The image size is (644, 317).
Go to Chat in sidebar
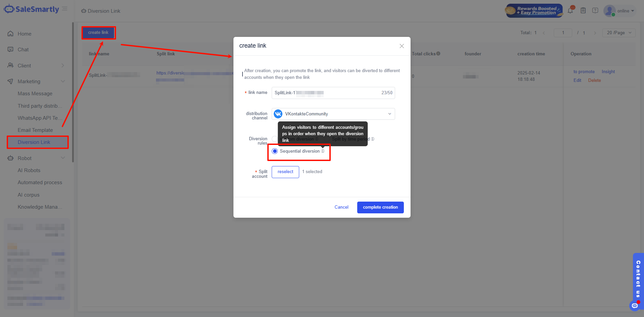coord(23,50)
